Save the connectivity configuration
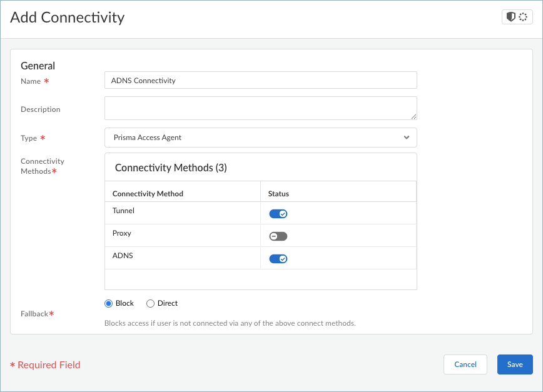543x392 pixels. 514,364
